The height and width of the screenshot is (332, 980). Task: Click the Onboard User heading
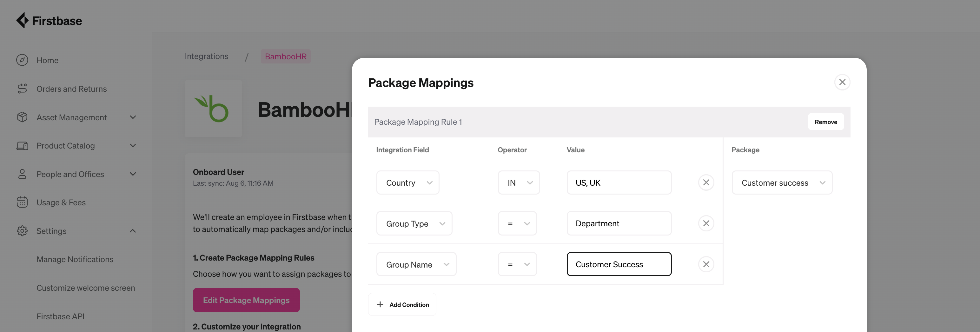point(218,172)
